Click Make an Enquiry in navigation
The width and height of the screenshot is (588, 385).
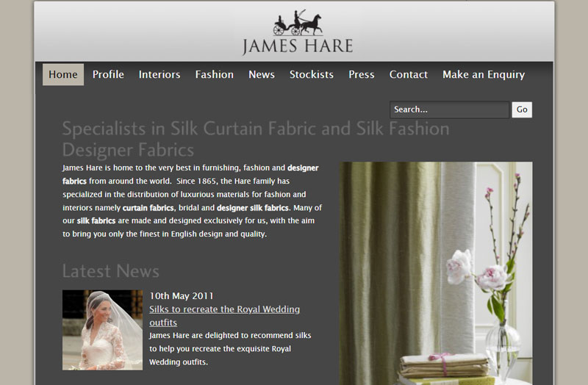484,74
